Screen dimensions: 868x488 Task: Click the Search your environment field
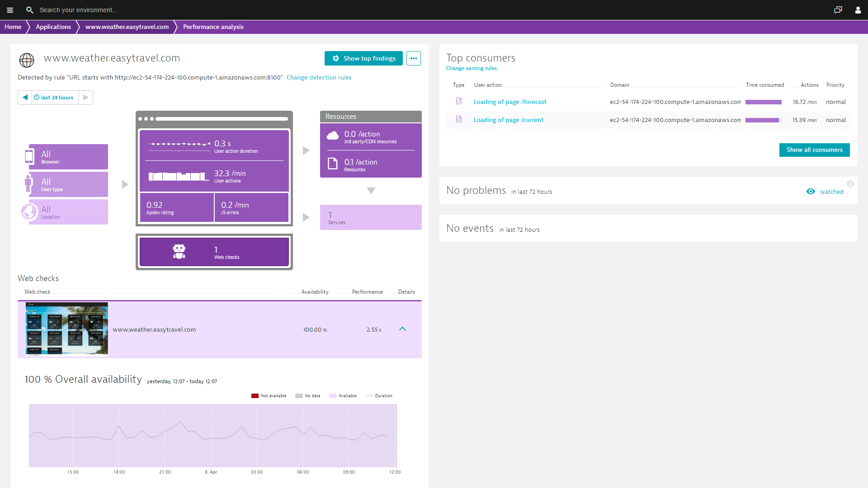[x=79, y=10]
